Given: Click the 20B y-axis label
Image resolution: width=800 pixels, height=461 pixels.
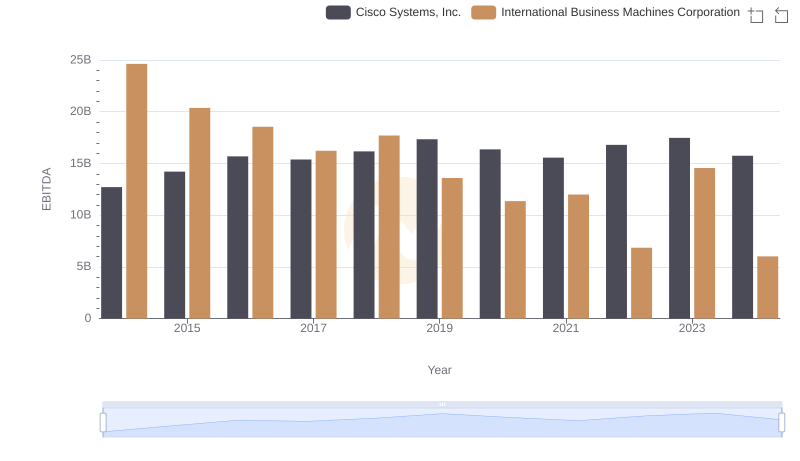Looking at the screenshot, I should (81, 111).
